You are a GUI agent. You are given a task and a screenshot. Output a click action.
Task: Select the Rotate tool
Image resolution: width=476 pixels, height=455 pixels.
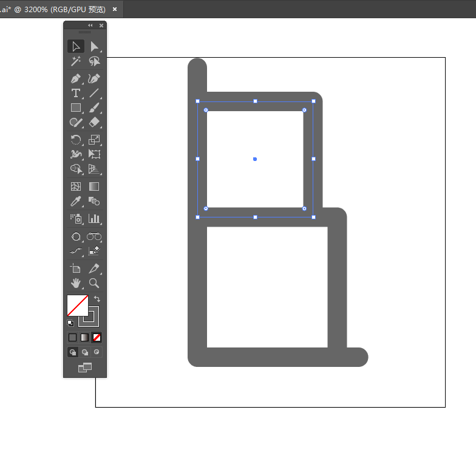(76, 140)
